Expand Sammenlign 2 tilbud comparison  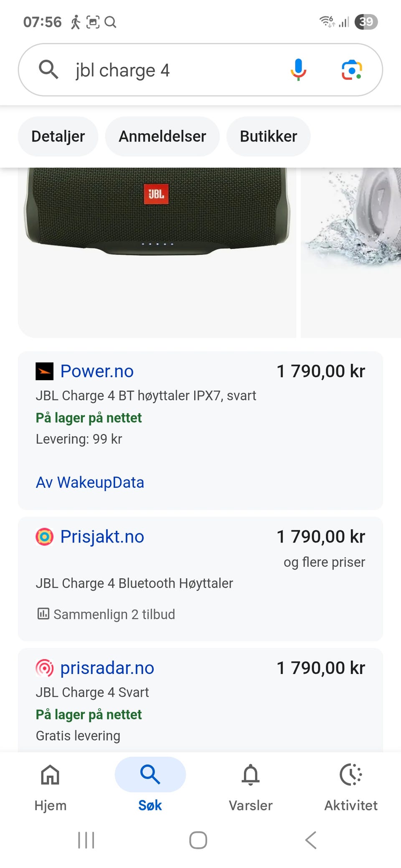click(106, 614)
